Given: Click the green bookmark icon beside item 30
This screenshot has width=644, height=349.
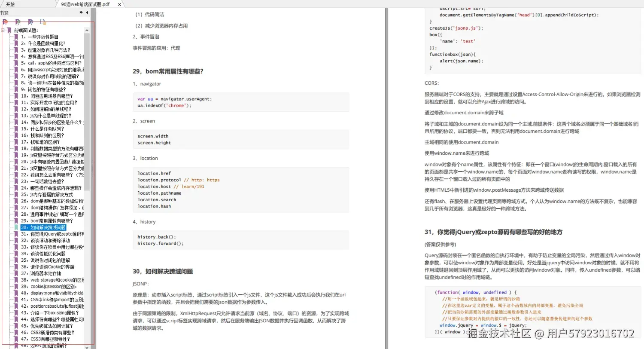Looking at the screenshot, I should click(16, 227).
